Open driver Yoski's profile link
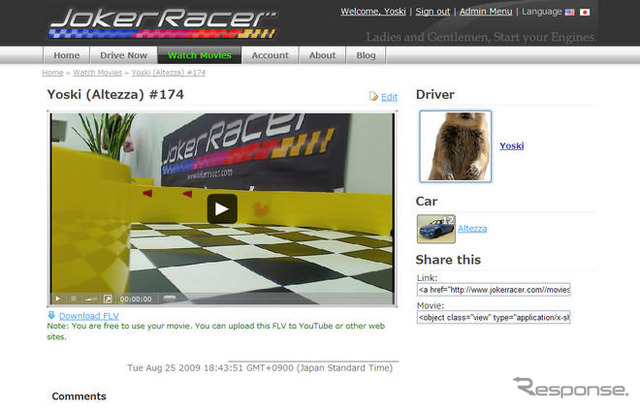Image resolution: width=640 pixels, height=409 pixels. pyautogui.click(x=512, y=146)
